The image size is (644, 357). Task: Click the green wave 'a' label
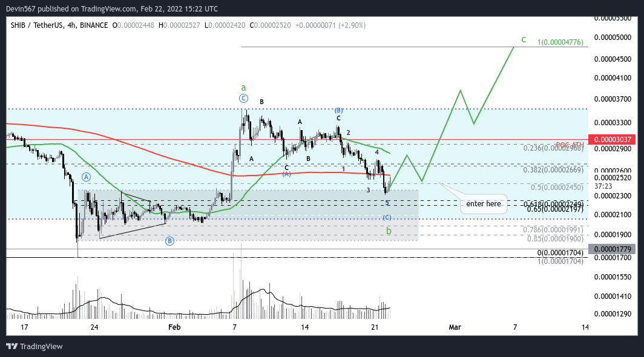point(243,88)
